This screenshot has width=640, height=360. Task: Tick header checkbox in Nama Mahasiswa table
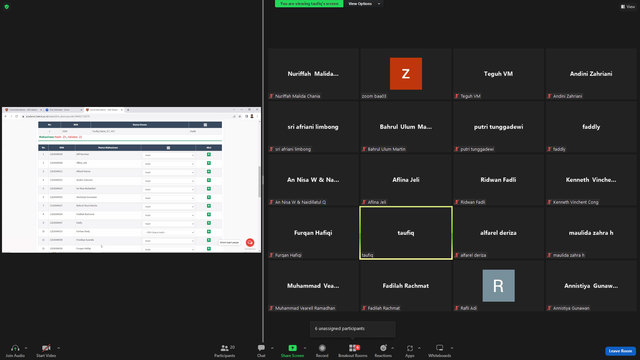point(168,148)
